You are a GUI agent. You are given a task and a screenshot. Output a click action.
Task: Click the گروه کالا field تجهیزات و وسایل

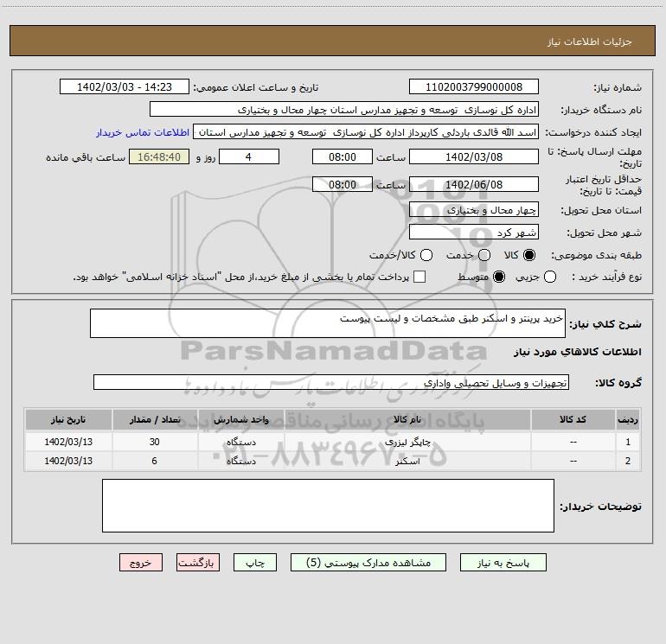[331, 382]
